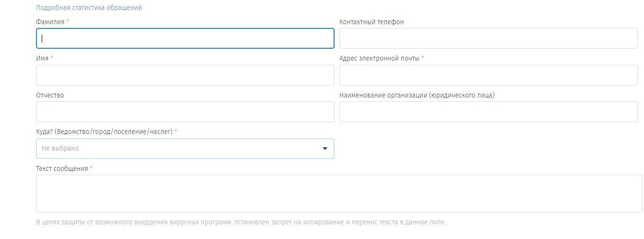Click the Контактный телефон label
This screenshot has height=239, width=644.
(x=372, y=22)
